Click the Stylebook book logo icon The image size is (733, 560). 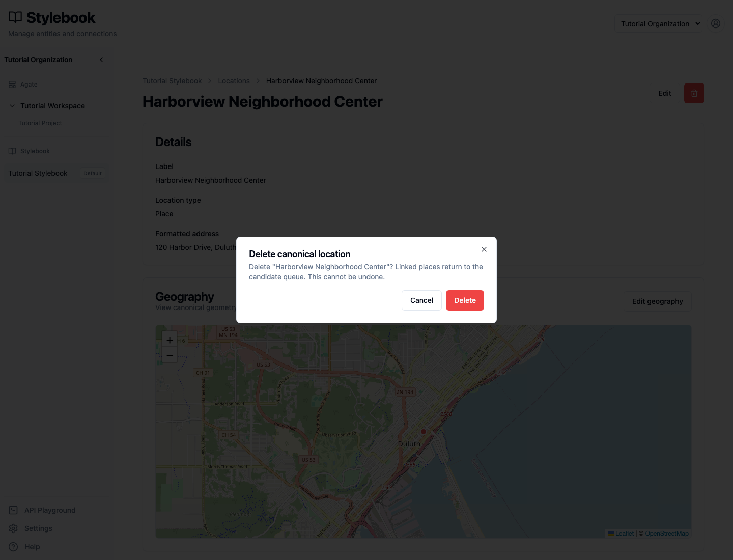15,18
